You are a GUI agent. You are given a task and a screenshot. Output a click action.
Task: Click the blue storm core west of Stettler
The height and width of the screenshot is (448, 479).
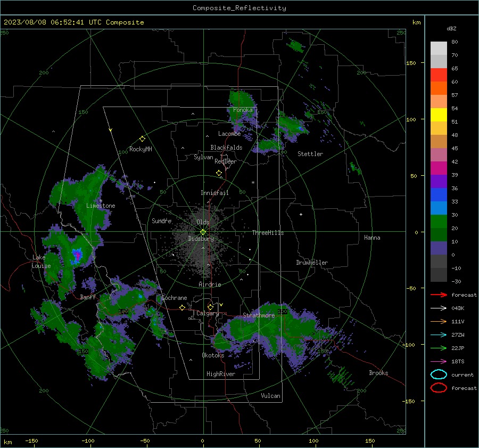[x=301, y=129]
